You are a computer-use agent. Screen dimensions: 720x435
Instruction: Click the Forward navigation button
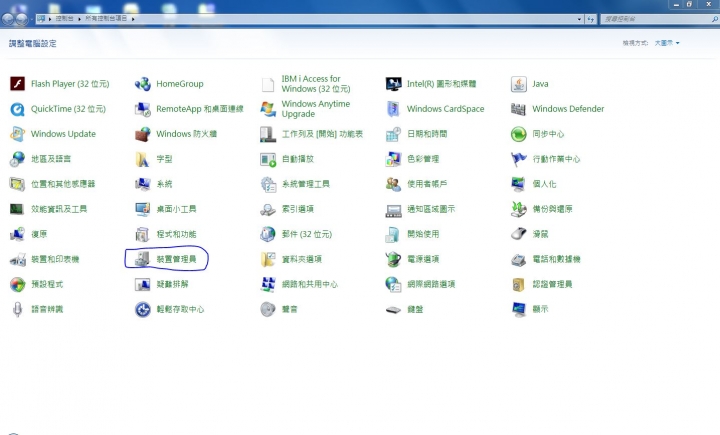pos(22,19)
